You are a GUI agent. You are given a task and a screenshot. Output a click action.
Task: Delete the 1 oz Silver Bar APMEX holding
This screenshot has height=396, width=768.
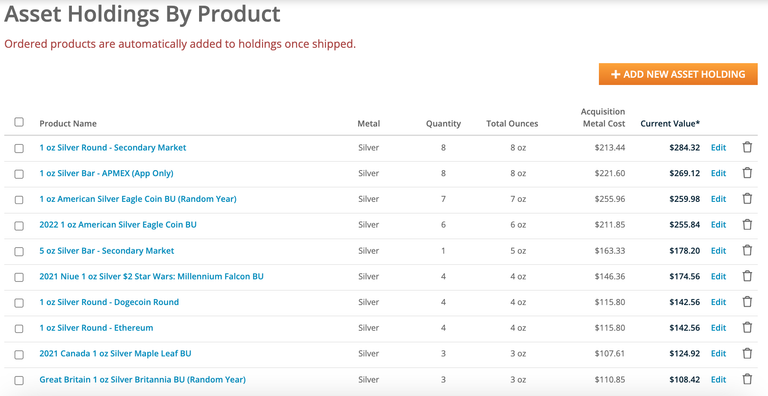[747, 173]
